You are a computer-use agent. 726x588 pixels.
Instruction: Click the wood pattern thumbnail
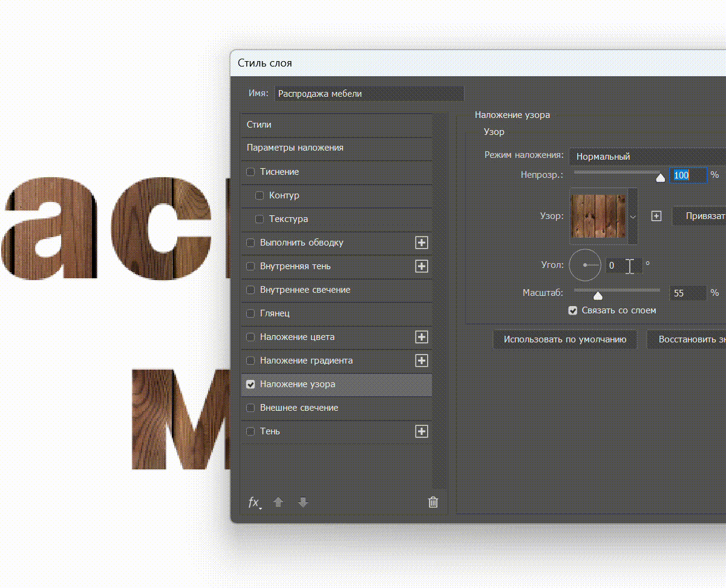pyautogui.click(x=599, y=216)
